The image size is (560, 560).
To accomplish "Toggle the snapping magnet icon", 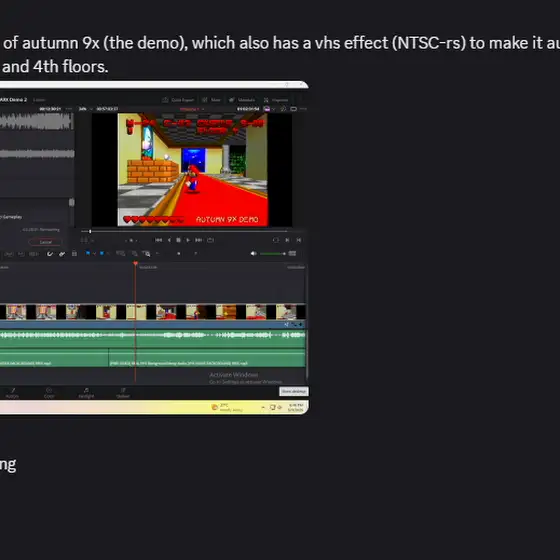I will coord(50,254).
